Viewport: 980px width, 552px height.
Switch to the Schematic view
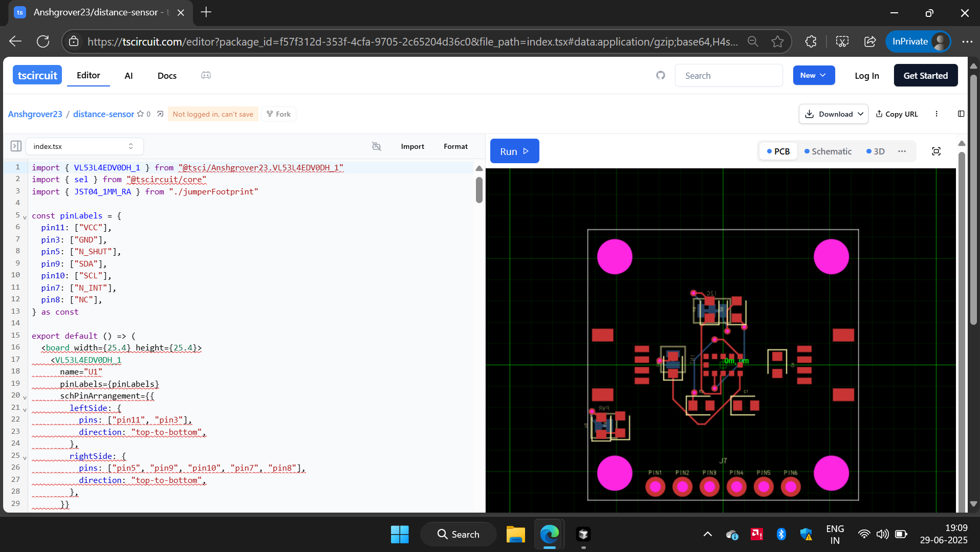tap(827, 151)
